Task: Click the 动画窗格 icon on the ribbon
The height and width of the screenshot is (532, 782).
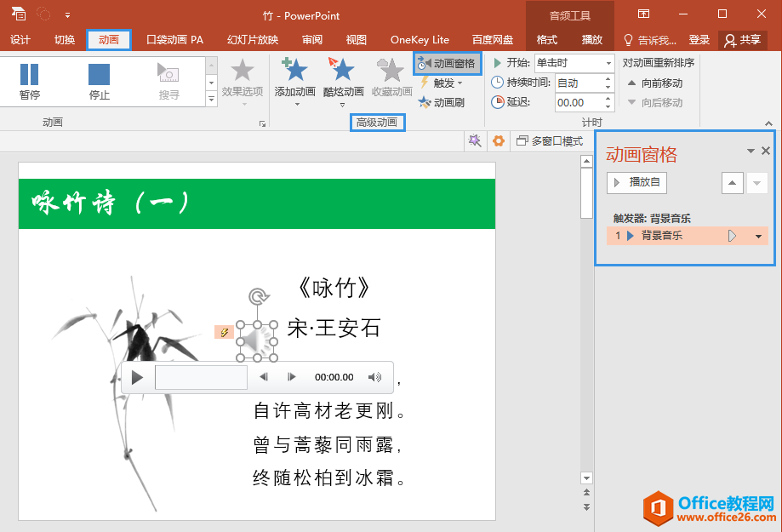Action: [446, 63]
